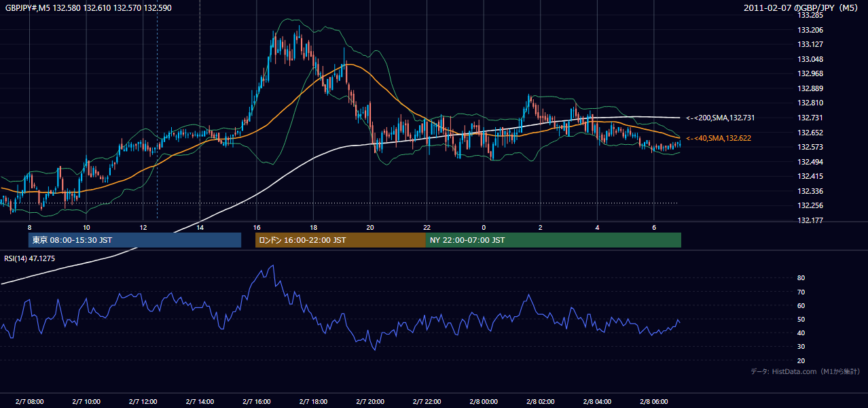The height and width of the screenshot is (408, 868).
Task: Click the HistData.com data source credit
Action: [805, 371]
